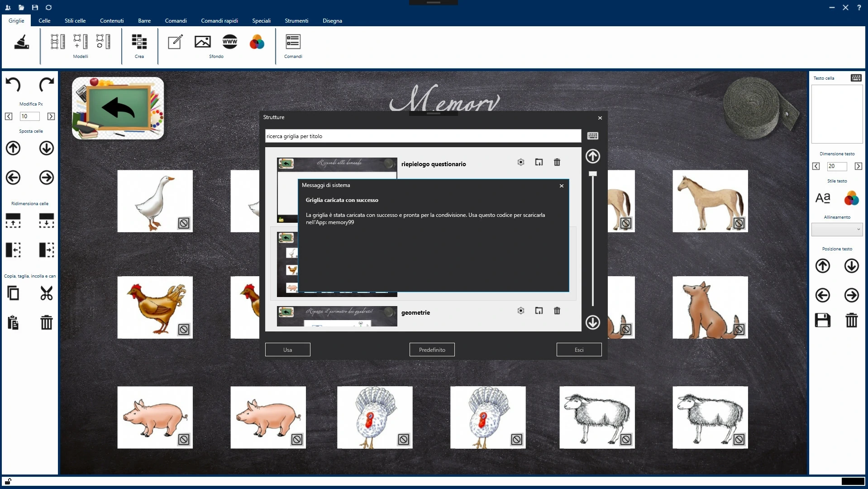Screen dimensions: 868x489
Task: Open the on-screen keyboard for grid search
Action: point(593,136)
